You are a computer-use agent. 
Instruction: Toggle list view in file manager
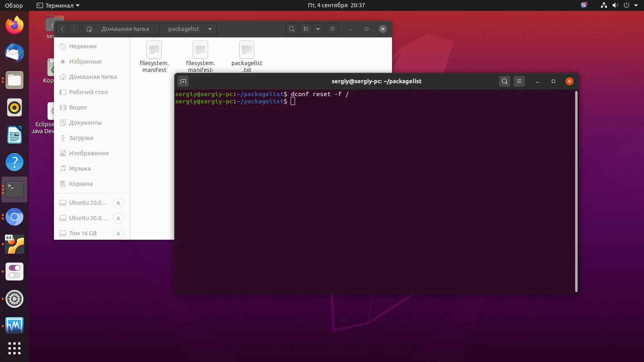pyautogui.click(x=306, y=29)
